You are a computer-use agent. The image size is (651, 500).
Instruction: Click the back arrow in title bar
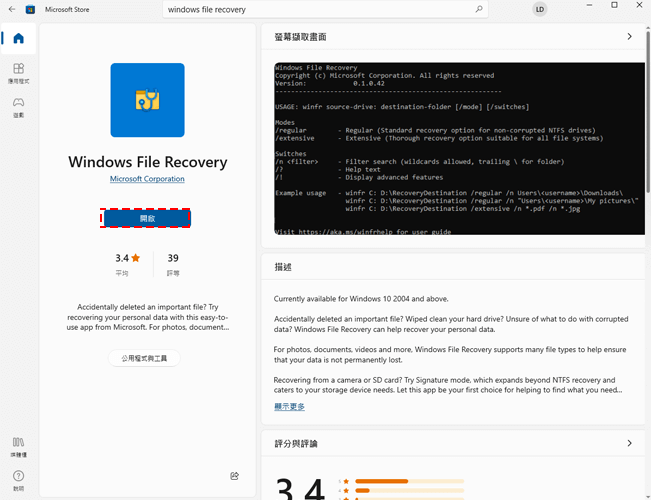[12, 9]
